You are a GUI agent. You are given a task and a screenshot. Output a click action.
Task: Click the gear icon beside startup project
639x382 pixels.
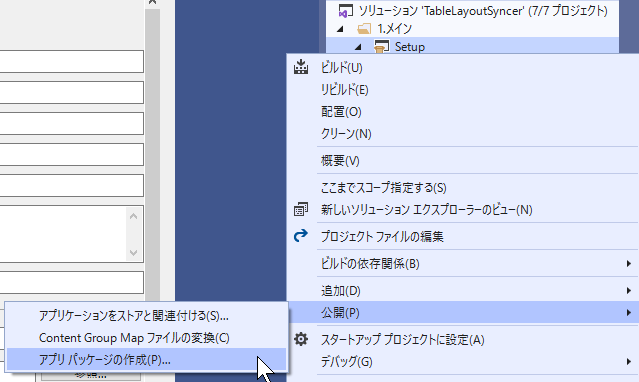click(x=301, y=339)
